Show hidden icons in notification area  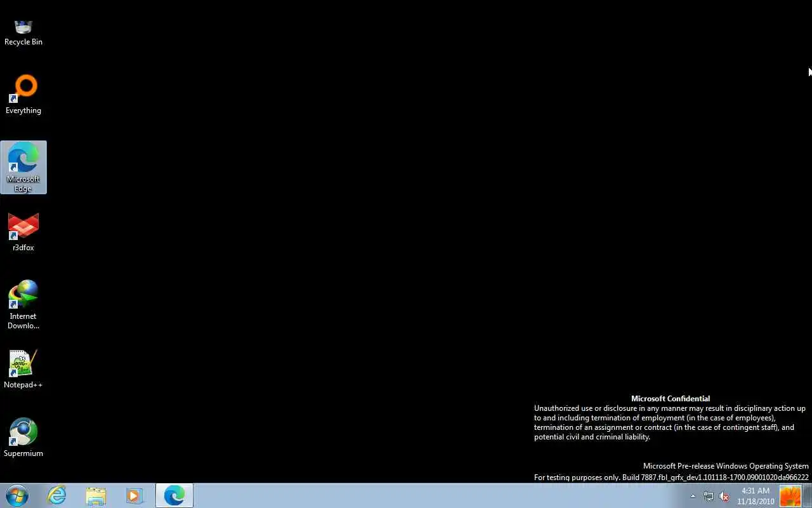(693, 497)
